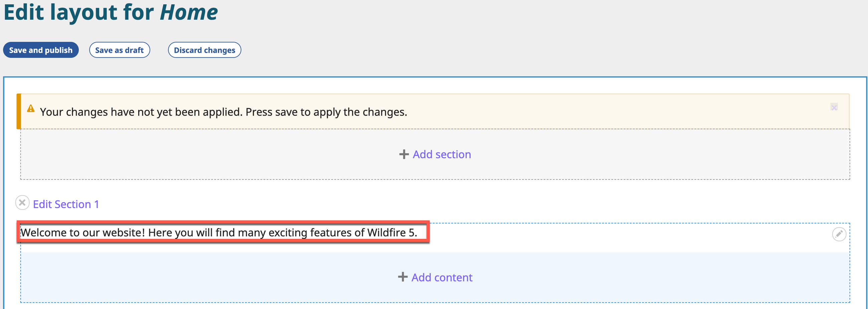Click the plus icon beside Add content
Screen dimensions: 868x309
tap(402, 277)
